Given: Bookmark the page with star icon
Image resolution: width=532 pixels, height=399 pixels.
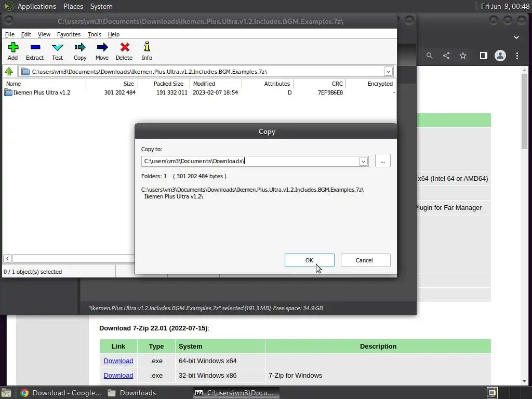Looking at the screenshot, I should coord(463,56).
